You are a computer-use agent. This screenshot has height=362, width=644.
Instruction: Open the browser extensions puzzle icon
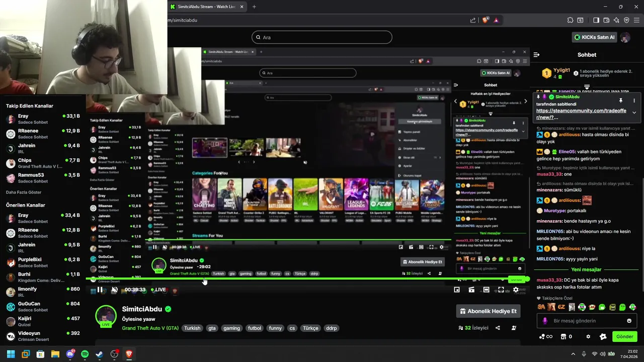(570, 20)
